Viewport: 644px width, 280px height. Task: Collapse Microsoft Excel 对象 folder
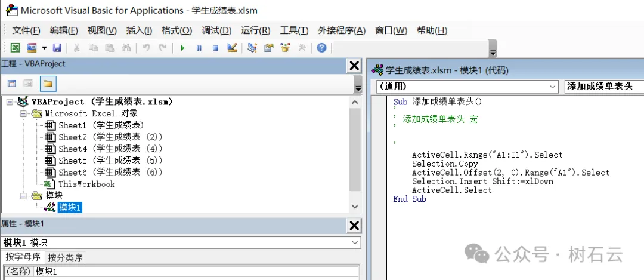coord(23,113)
